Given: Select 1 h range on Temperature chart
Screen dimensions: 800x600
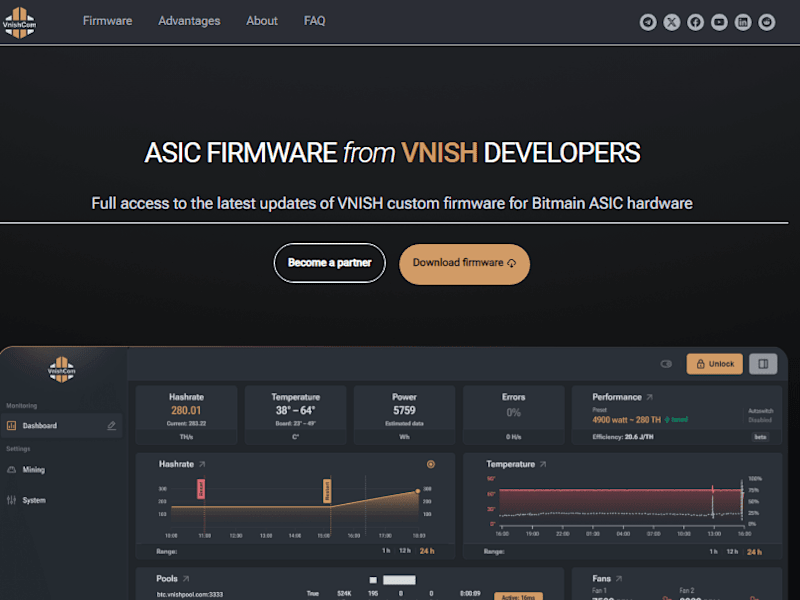Looking at the screenshot, I should (714, 552).
